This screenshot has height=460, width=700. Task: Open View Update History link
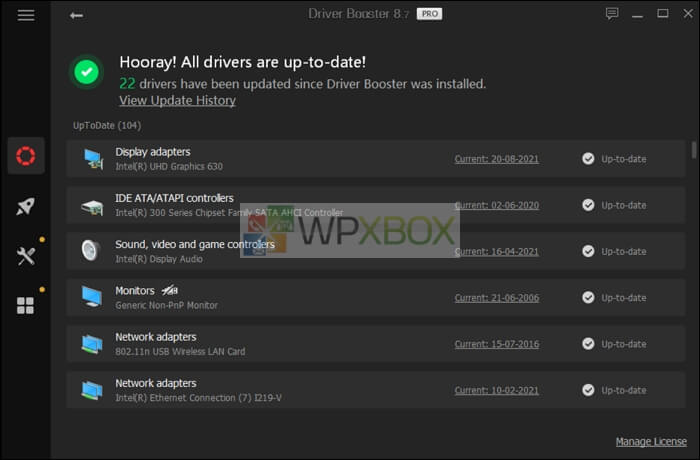point(177,100)
